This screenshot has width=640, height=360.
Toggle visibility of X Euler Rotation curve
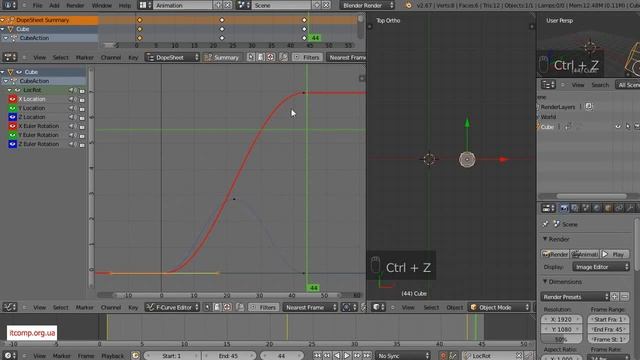[x=12, y=126]
